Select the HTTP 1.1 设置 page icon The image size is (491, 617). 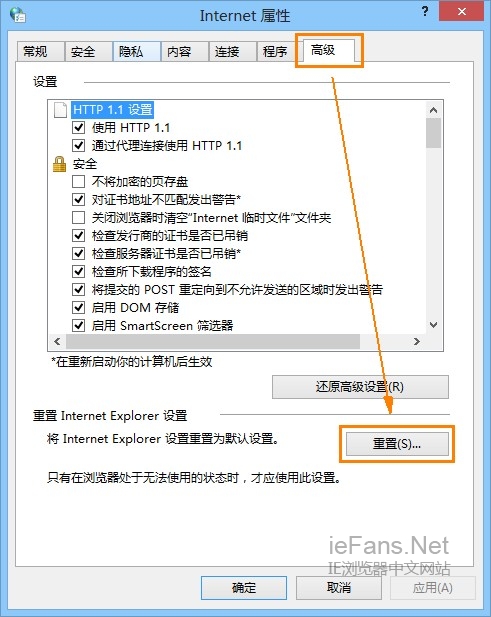[60, 109]
